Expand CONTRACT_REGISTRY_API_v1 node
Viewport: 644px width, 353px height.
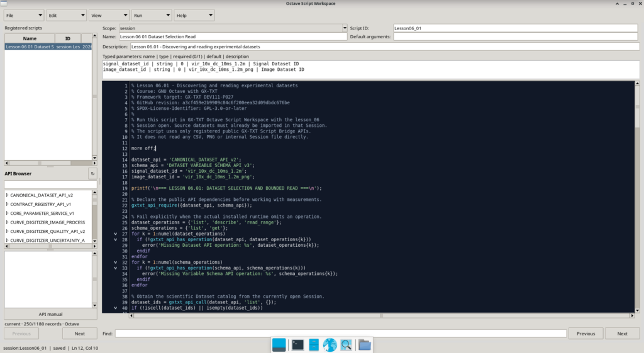click(x=8, y=204)
